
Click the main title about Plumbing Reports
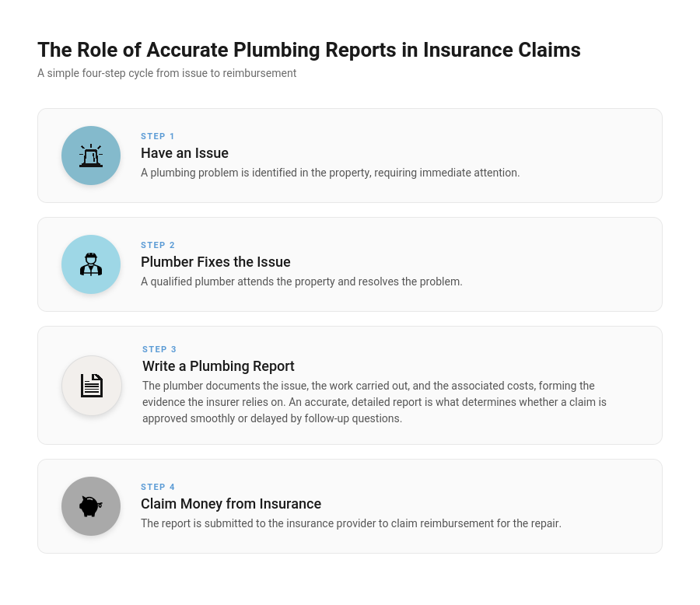(x=309, y=50)
